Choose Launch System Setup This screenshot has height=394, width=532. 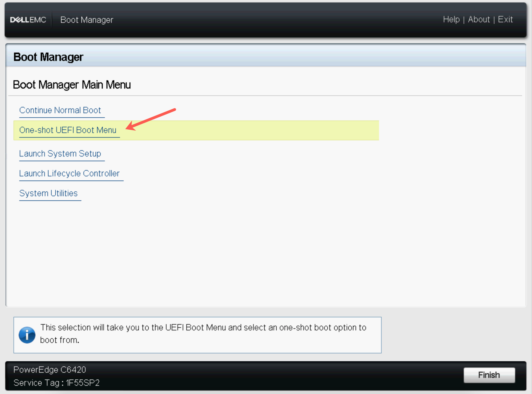[60, 154]
